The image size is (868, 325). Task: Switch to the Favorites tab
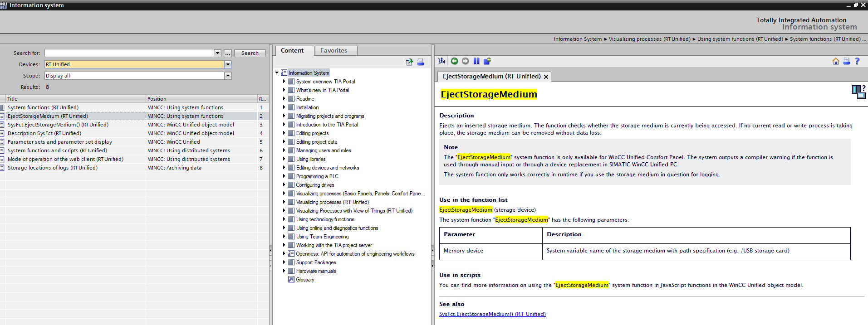pyautogui.click(x=333, y=51)
